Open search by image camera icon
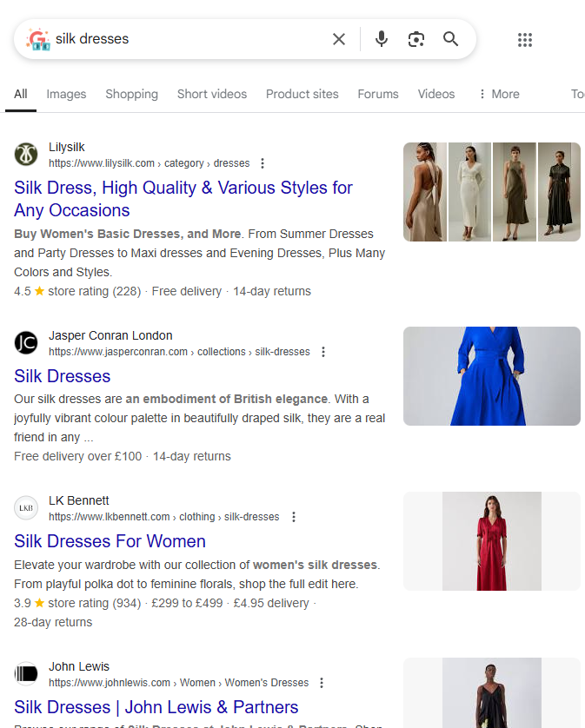 (x=415, y=39)
